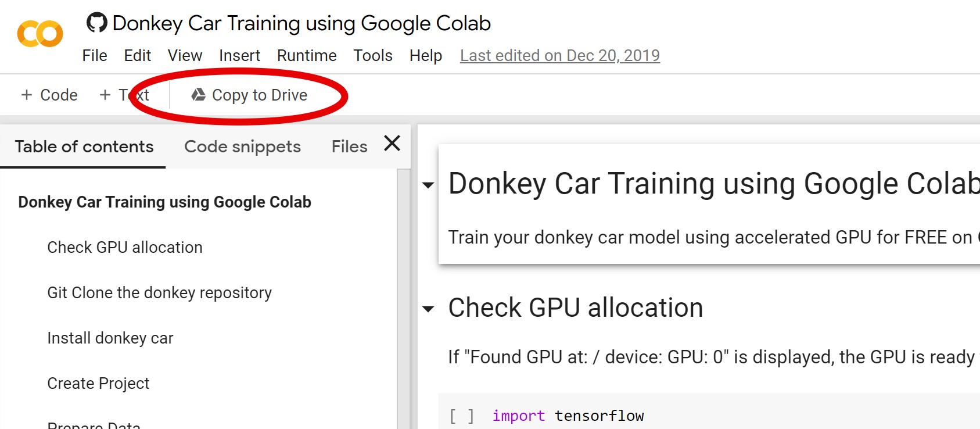Click the GitHub icon beside the title

[96, 23]
